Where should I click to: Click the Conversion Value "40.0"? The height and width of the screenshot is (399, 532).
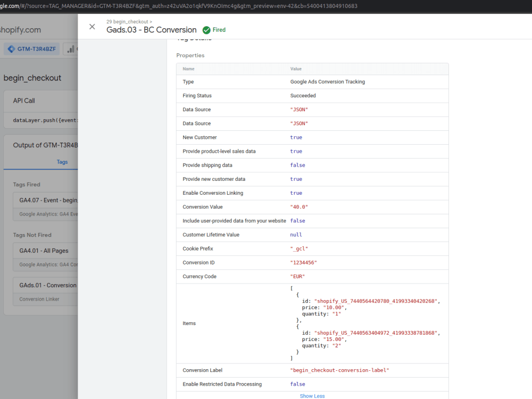click(x=299, y=207)
